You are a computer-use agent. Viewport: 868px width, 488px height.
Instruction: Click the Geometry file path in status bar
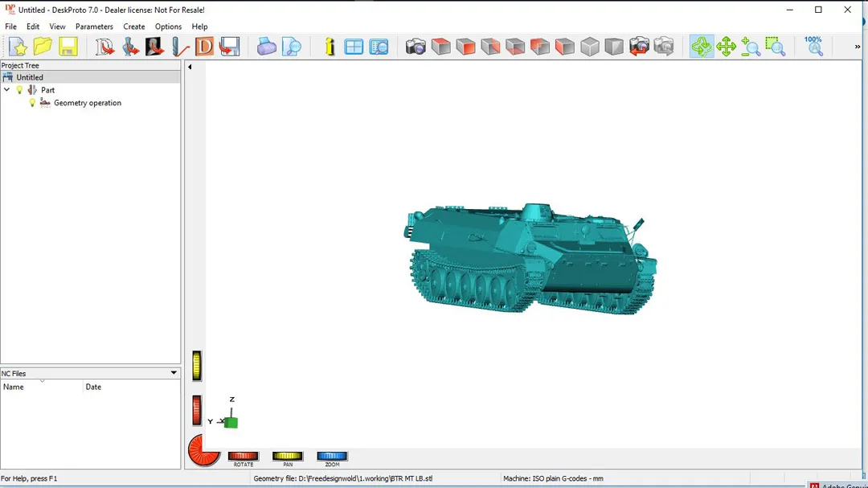pyautogui.click(x=342, y=478)
